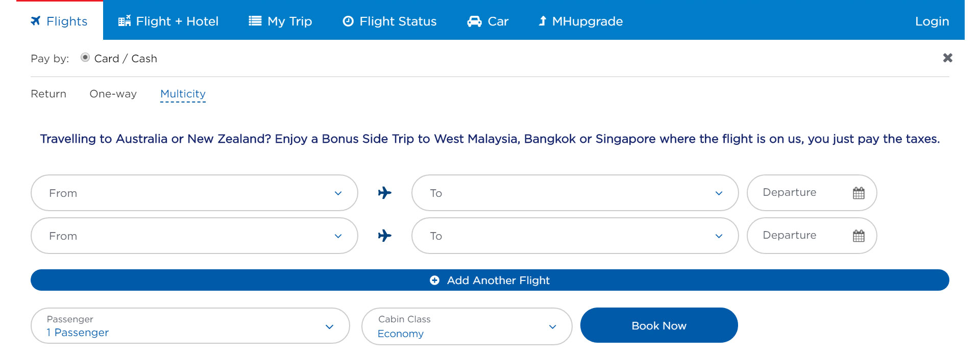Click the list icon beside My Trip
The height and width of the screenshot is (357, 980).
255,21
